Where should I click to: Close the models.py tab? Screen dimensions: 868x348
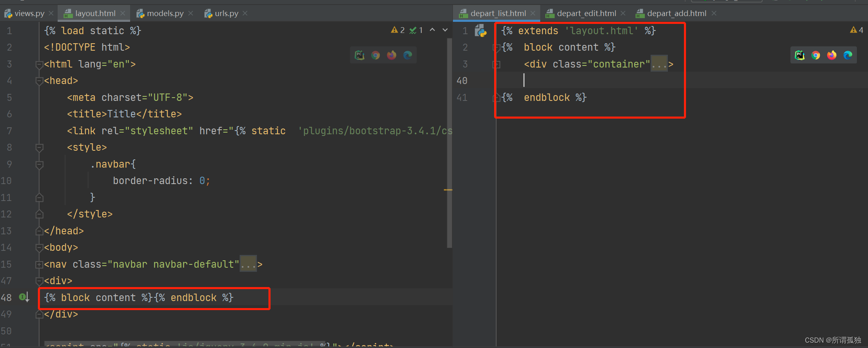[x=191, y=13]
